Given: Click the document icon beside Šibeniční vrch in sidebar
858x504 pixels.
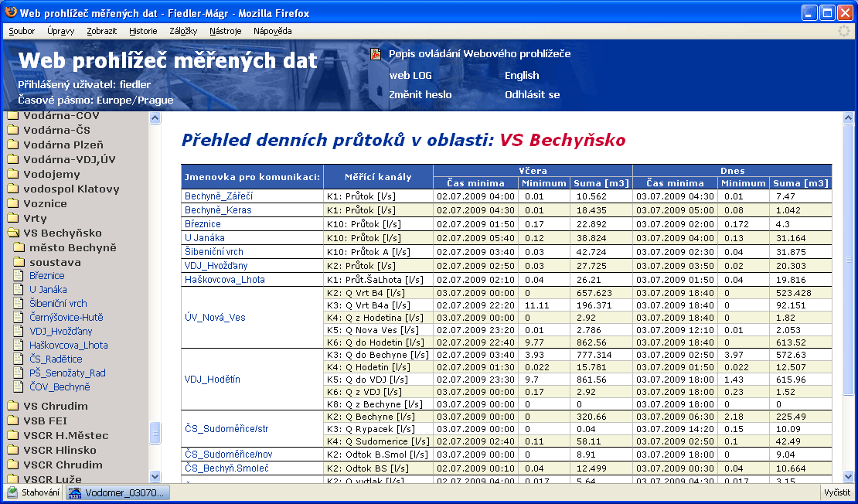Looking at the screenshot, I should click(x=19, y=304).
